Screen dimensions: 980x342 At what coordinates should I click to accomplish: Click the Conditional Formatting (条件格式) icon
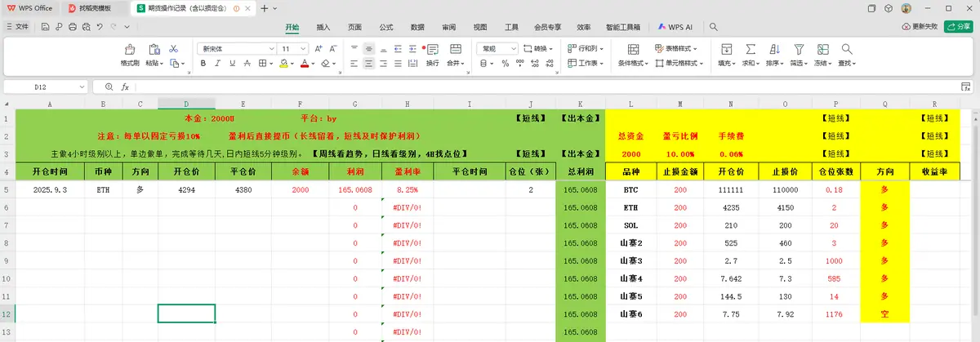pos(631,49)
